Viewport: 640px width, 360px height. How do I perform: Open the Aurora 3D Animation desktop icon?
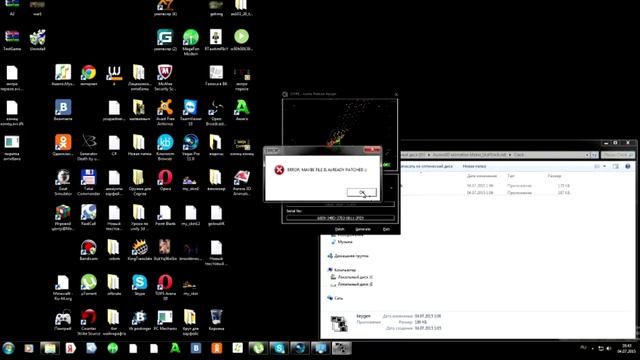[242, 182]
